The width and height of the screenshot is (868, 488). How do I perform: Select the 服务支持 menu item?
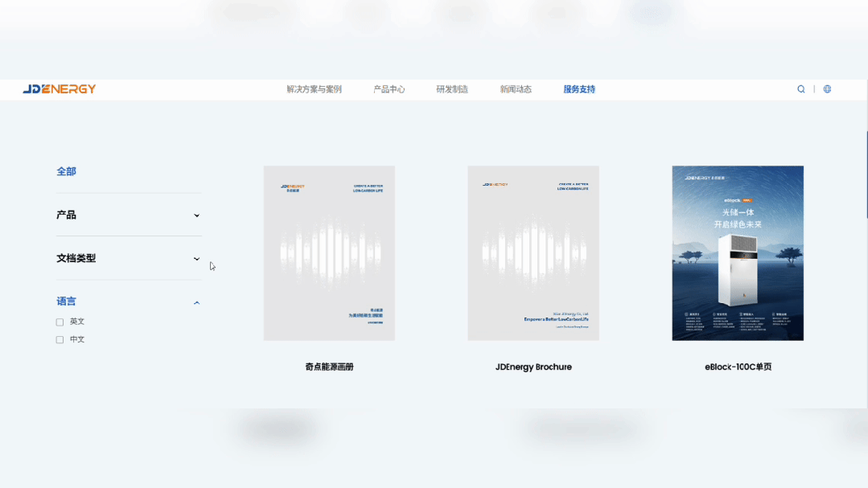point(578,89)
